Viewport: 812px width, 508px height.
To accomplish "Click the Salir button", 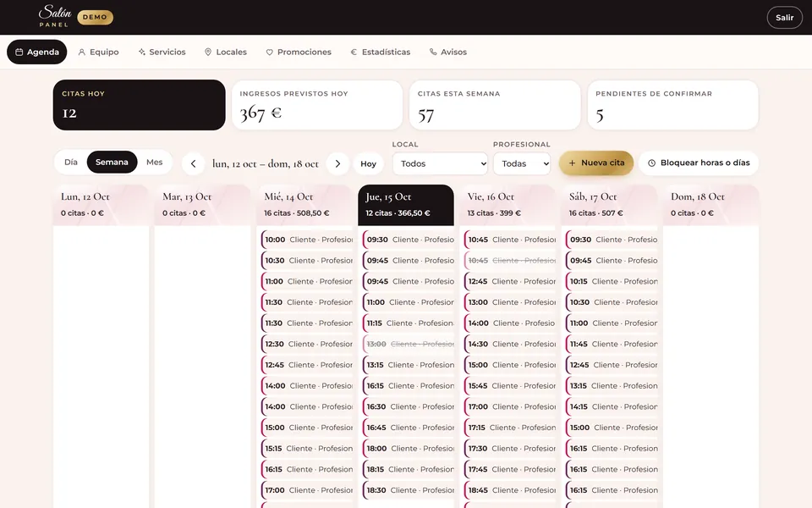I will (x=785, y=18).
